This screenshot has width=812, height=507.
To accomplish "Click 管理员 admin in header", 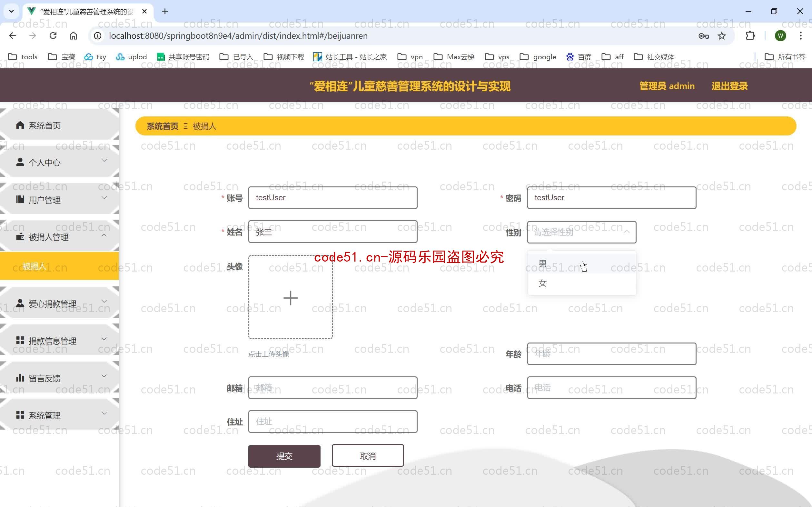I will [667, 86].
